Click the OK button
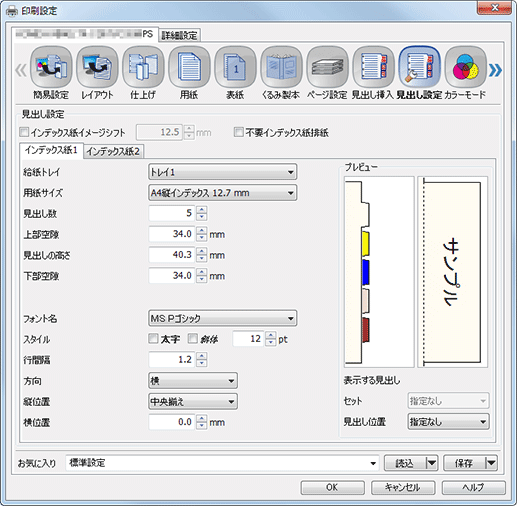Image resolution: width=517 pixels, height=506 pixels. 332,487
